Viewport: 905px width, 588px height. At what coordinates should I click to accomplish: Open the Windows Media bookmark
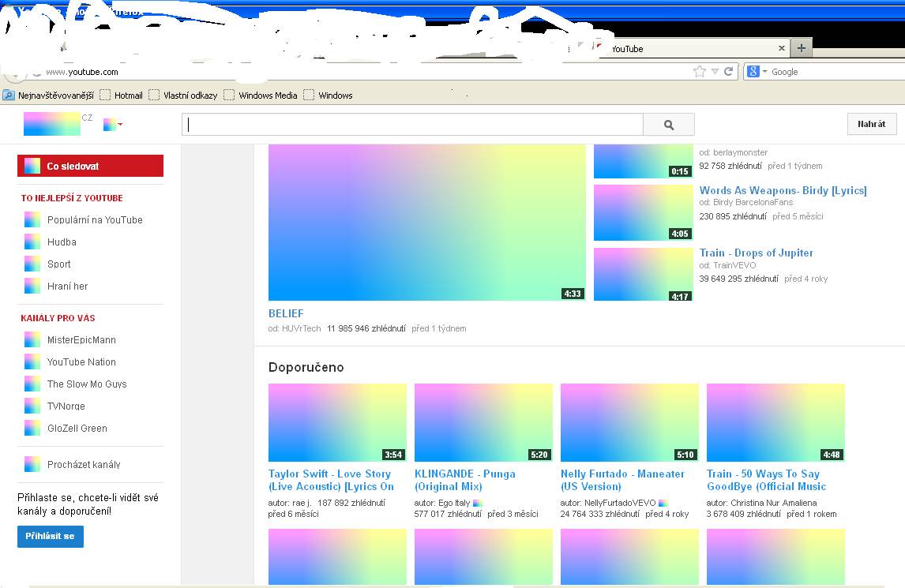coord(261,96)
